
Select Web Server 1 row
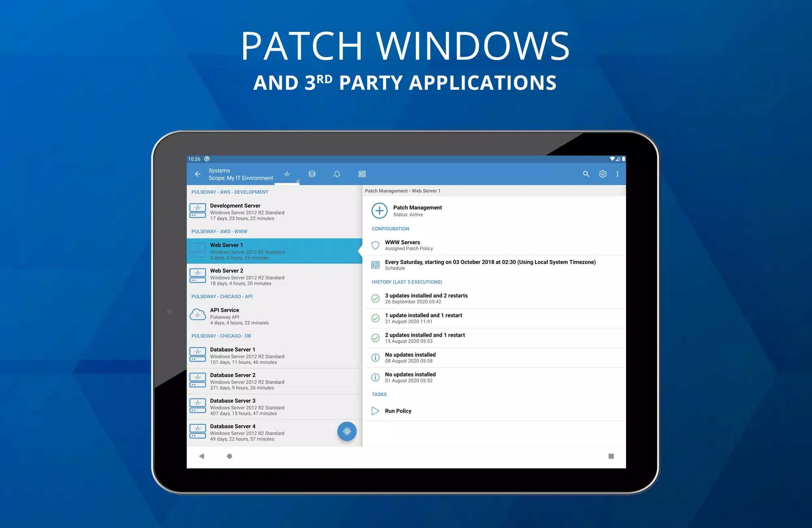[274, 251]
